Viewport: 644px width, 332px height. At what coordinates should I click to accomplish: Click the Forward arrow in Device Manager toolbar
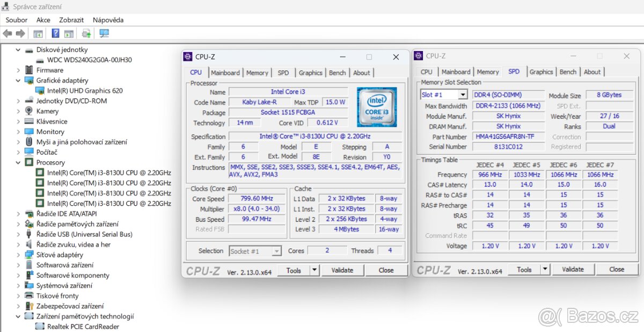[x=20, y=33]
